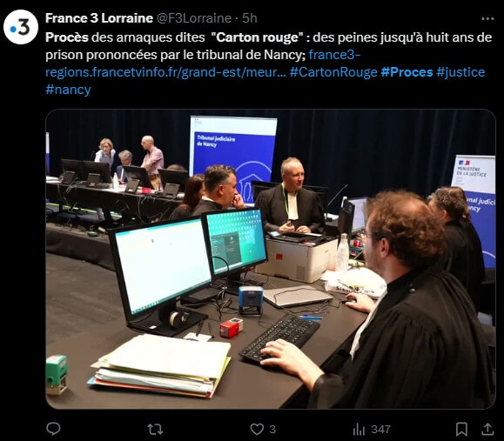Click the repost arrows icon

tap(155, 429)
